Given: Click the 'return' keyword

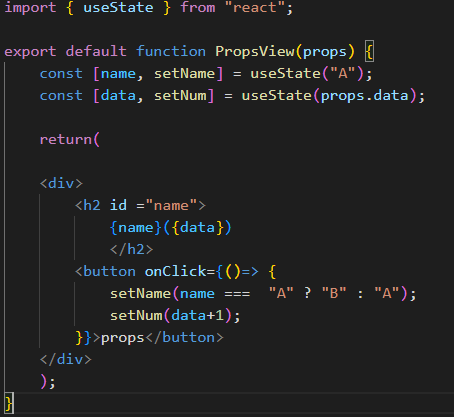Looking at the screenshot, I should (66, 139).
